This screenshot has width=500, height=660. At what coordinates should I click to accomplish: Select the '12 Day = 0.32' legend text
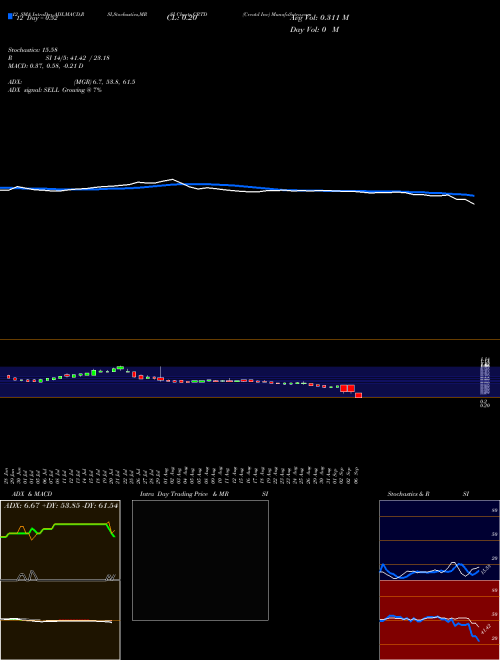(x=36, y=18)
